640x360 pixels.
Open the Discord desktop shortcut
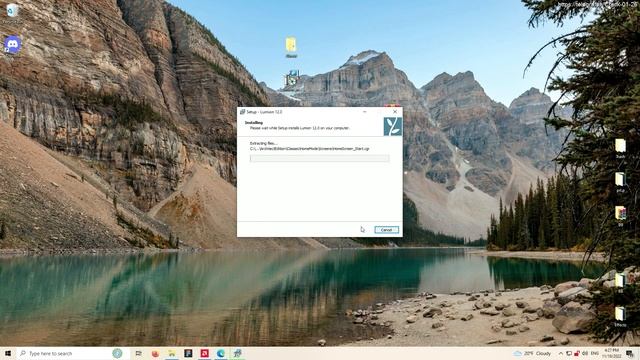pos(12,44)
